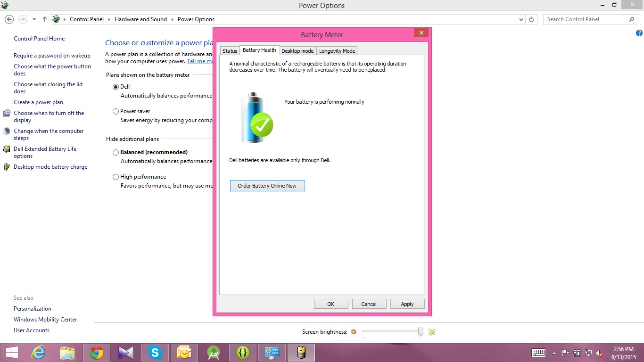Open User Accounts link
644x362 pixels.
32,330
